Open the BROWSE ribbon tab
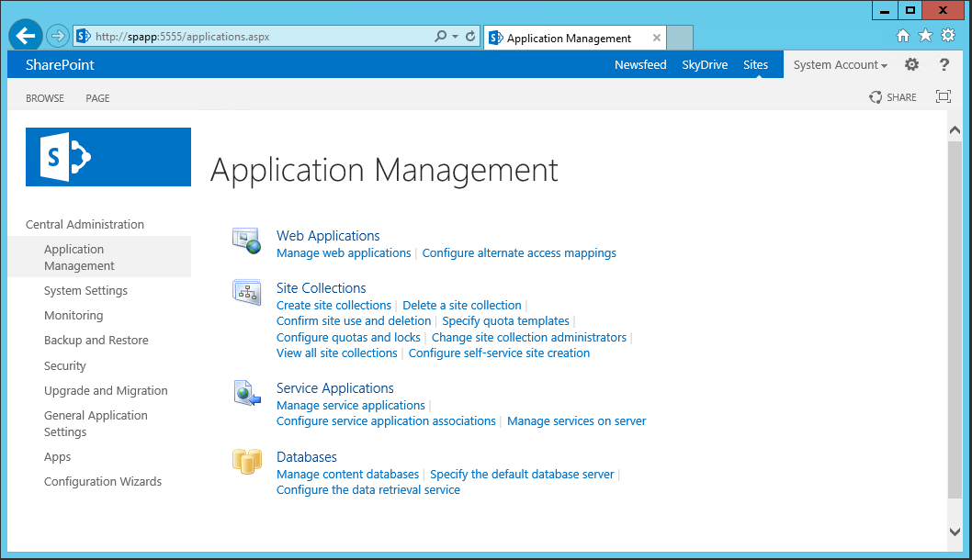The width and height of the screenshot is (972, 560). 45,98
